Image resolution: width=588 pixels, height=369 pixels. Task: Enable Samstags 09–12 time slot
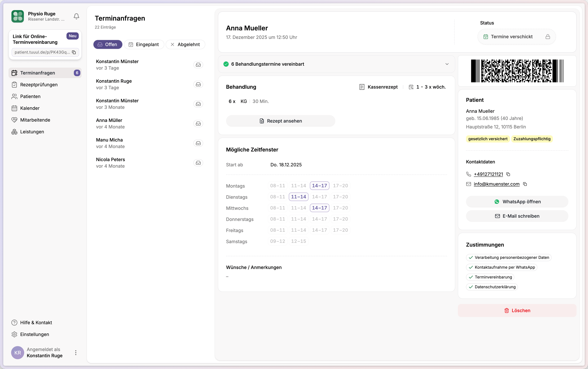278,241
